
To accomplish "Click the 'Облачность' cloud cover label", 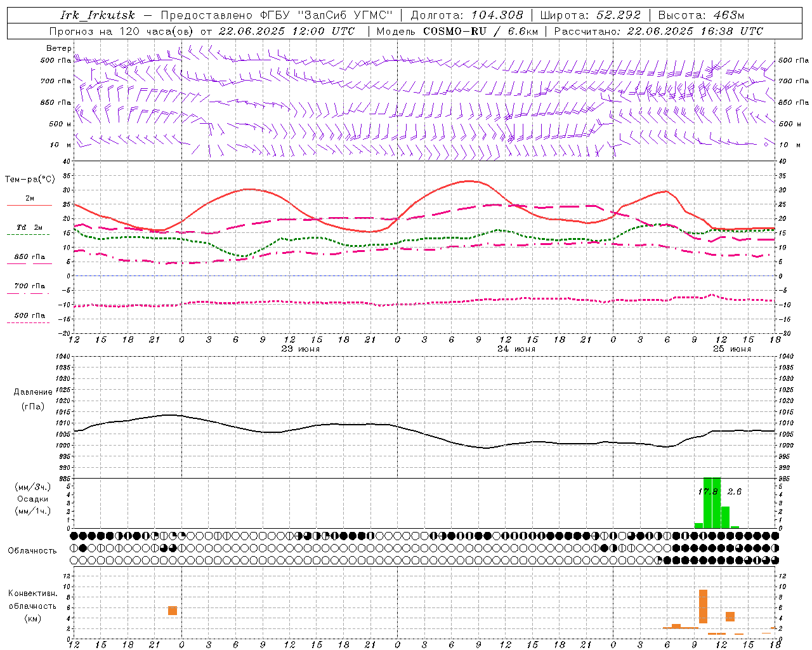I will [x=32, y=551].
